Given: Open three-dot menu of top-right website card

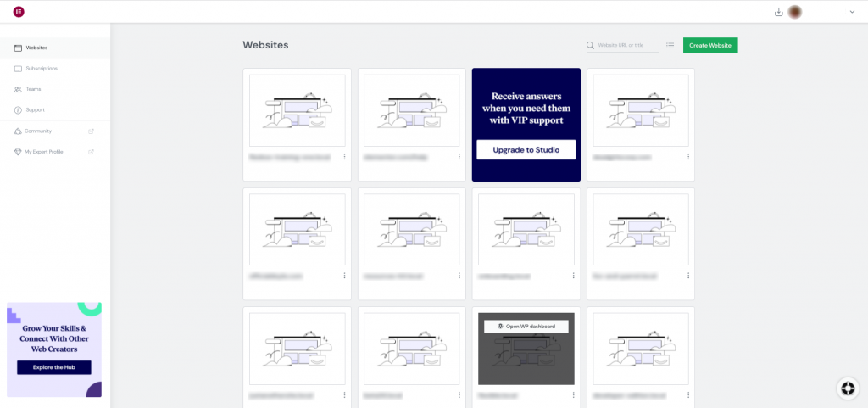Looking at the screenshot, I should tap(687, 157).
